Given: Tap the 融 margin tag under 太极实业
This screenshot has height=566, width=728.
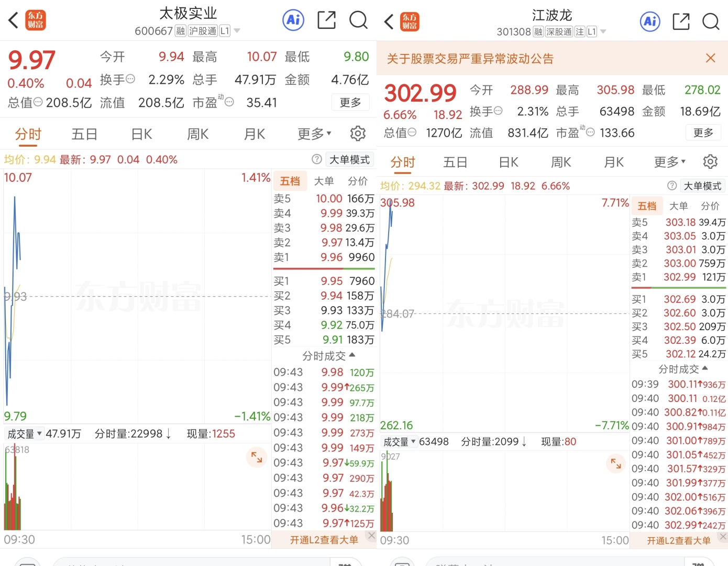Looking at the screenshot, I should (181, 31).
